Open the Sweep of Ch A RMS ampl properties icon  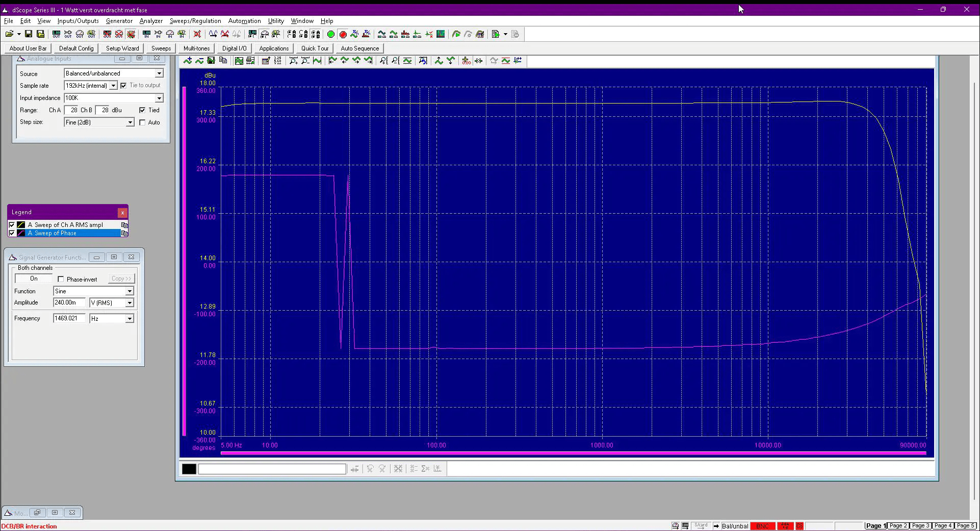pyautogui.click(x=124, y=225)
